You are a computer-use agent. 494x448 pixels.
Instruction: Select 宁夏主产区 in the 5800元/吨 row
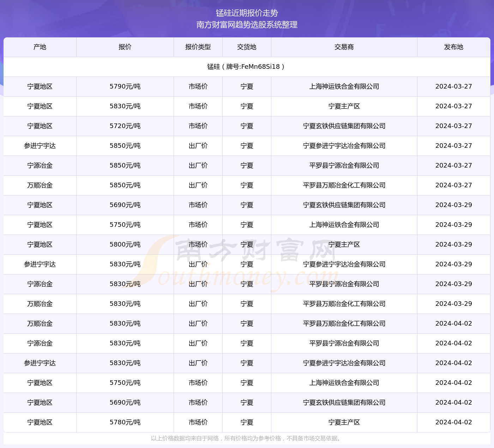(x=344, y=244)
